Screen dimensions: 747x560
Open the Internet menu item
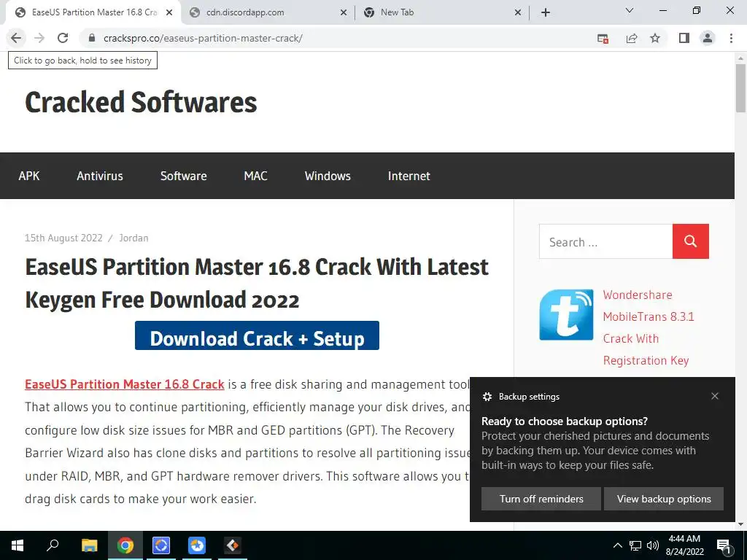coord(409,176)
